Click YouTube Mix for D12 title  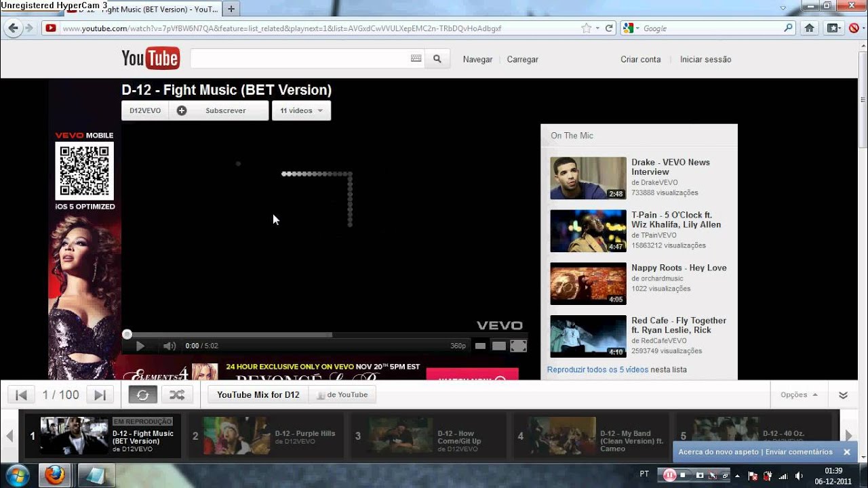click(x=258, y=394)
